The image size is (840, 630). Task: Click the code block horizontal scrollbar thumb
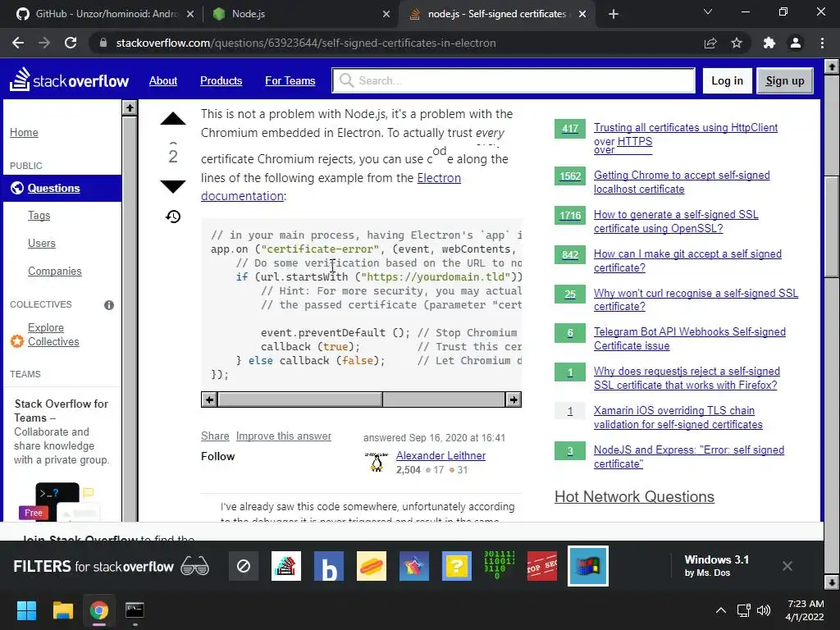(x=300, y=399)
